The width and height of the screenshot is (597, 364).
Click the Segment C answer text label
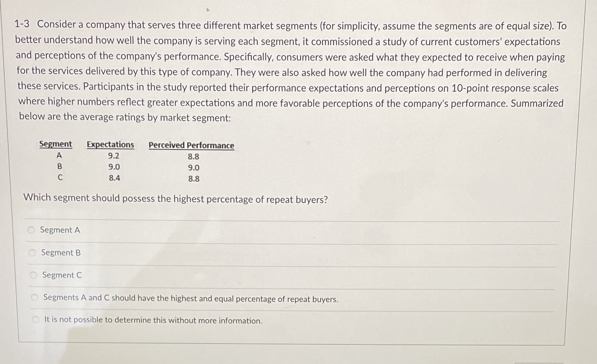[x=61, y=275]
